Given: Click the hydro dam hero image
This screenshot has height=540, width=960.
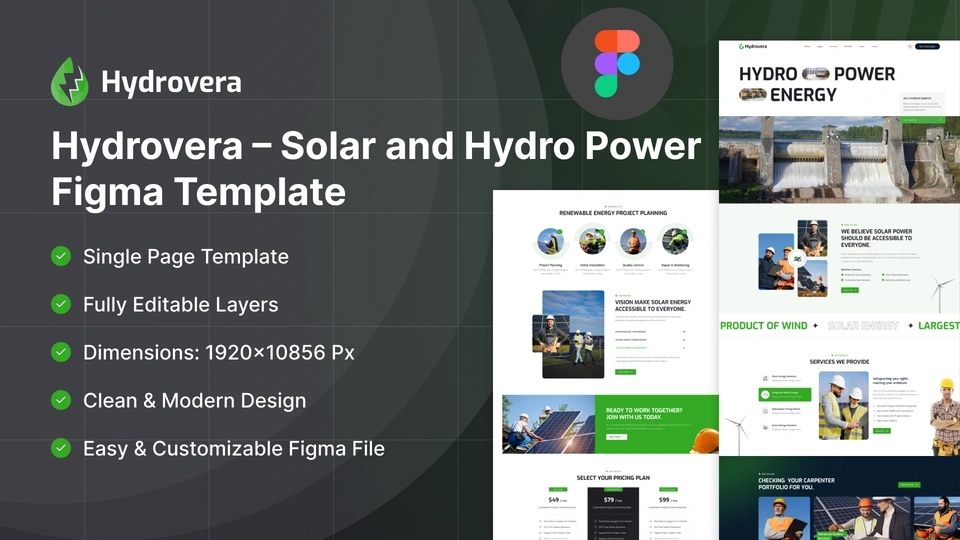Looking at the screenshot, I should [839, 160].
